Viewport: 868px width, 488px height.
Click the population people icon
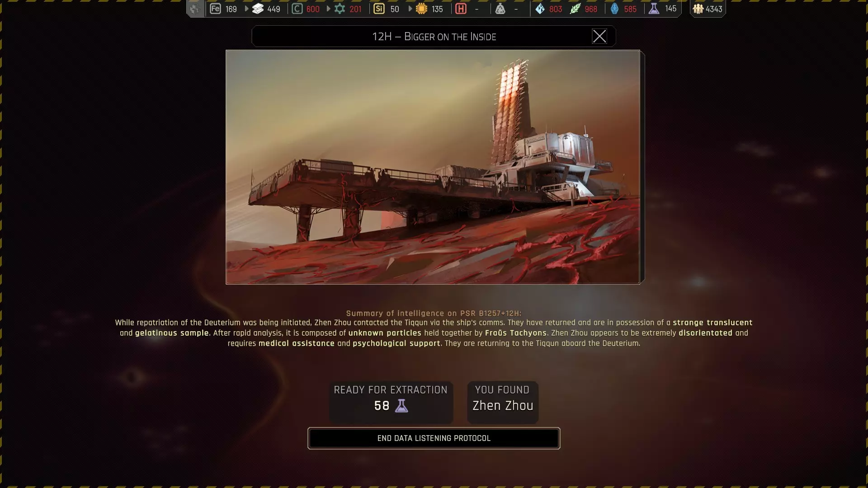tap(698, 9)
